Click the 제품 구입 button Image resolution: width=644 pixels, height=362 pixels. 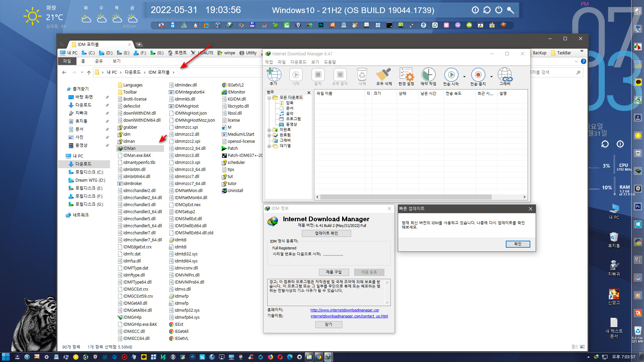coord(334,272)
